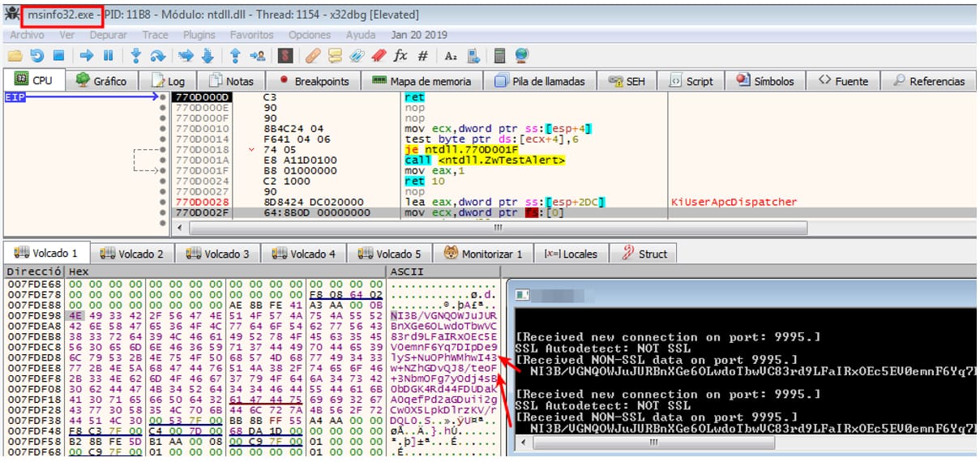Open the Functions fx icon

click(400, 56)
